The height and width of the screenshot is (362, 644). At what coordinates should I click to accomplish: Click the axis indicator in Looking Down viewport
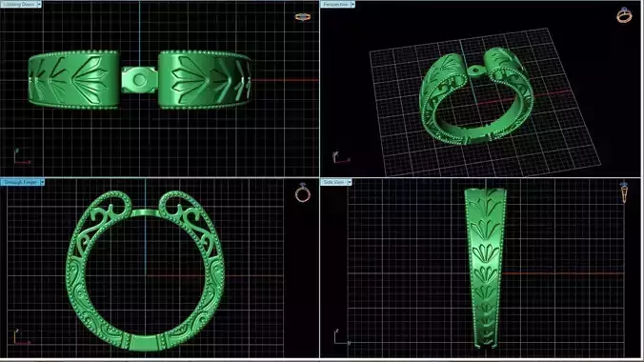[x=21, y=157]
